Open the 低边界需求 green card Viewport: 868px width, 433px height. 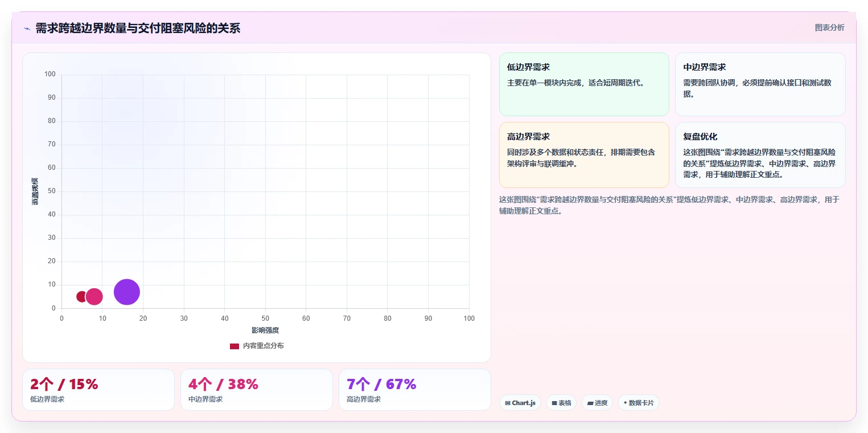tap(583, 84)
